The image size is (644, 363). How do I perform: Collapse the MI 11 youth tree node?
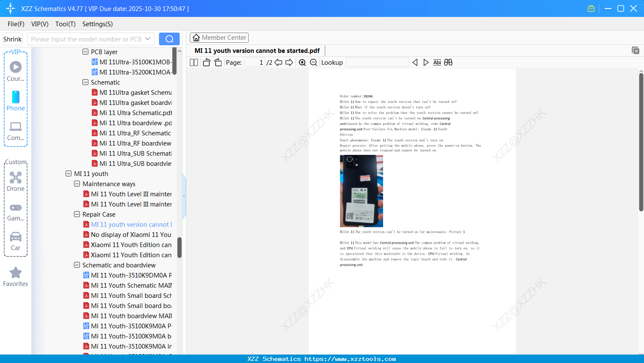click(x=69, y=173)
